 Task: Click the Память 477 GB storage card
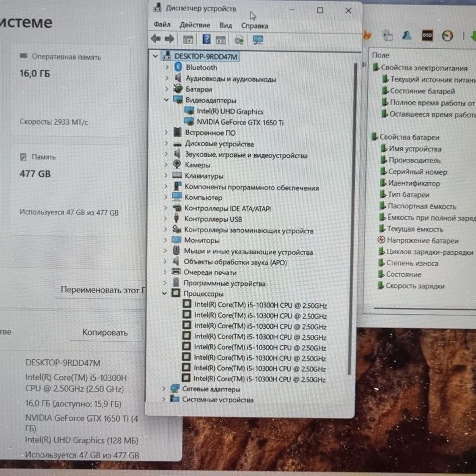coord(71,190)
